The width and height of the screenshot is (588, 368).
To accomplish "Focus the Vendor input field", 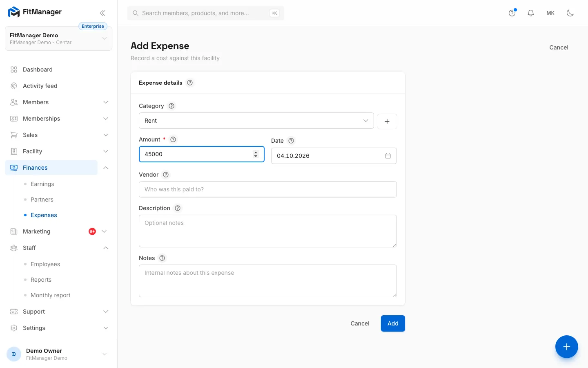I will (268, 189).
